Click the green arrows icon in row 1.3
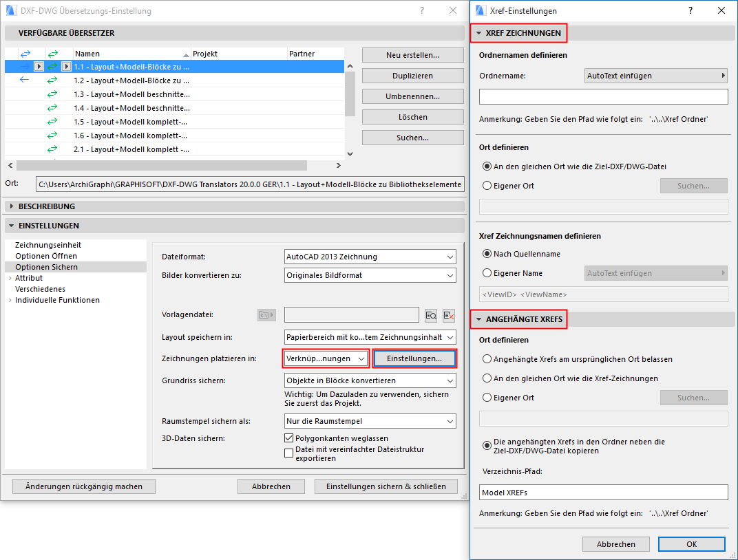This screenshot has height=560, width=738. pyautogui.click(x=52, y=94)
